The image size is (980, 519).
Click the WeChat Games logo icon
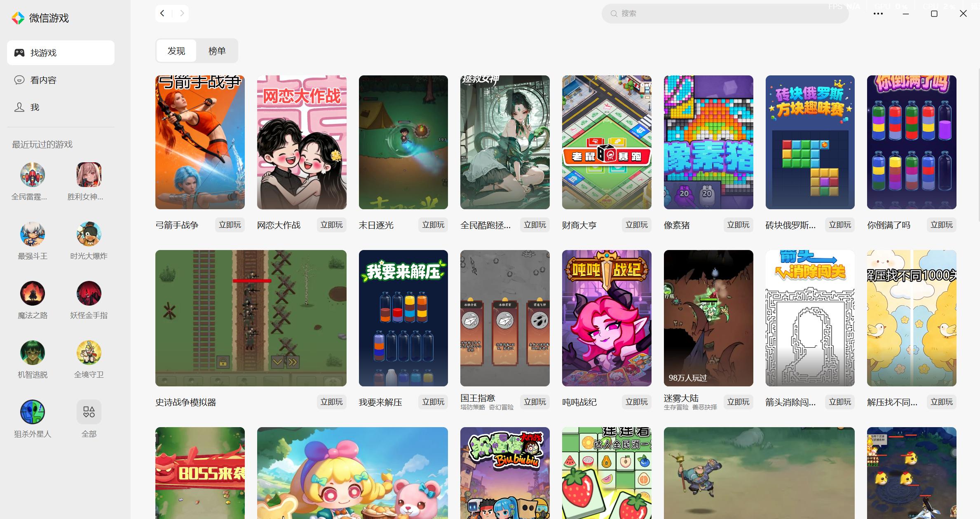coord(18,18)
